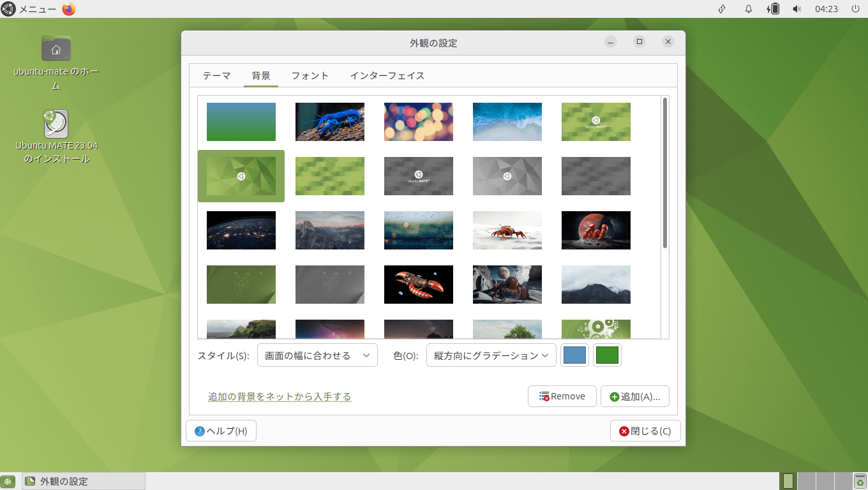Click the notification bell icon

click(x=749, y=9)
